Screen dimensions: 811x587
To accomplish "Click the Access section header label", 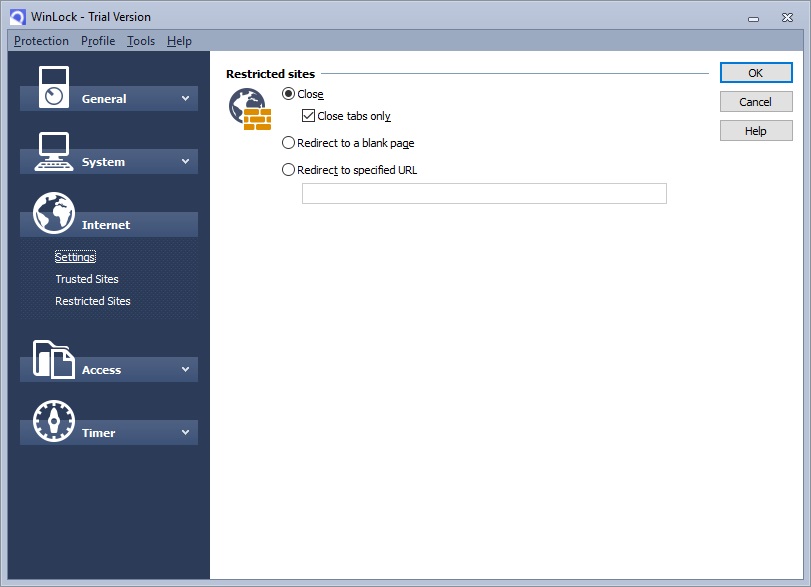I will point(101,370).
